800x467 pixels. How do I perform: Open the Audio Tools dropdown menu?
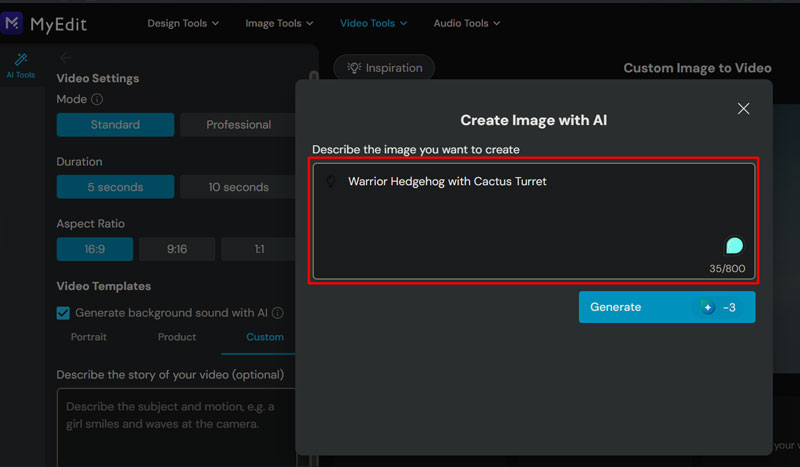(467, 23)
